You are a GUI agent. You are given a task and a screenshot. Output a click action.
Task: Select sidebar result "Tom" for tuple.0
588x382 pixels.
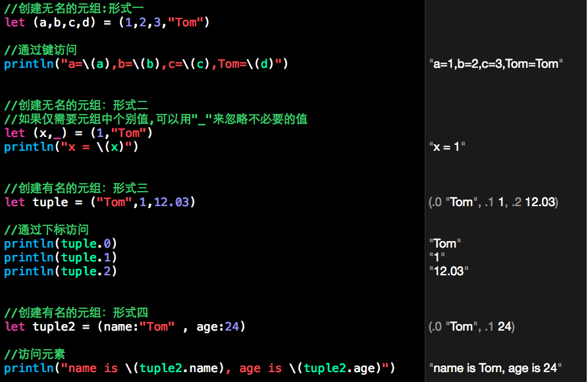pyautogui.click(x=444, y=244)
